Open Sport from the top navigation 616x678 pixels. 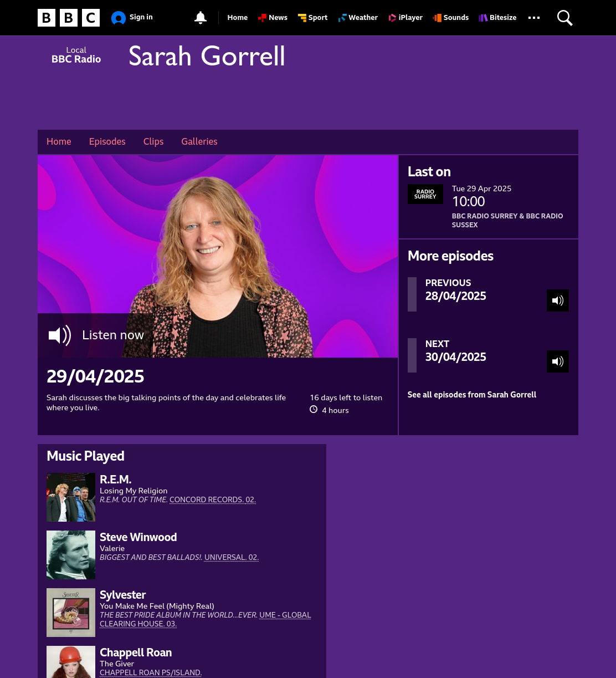(312, 18)
